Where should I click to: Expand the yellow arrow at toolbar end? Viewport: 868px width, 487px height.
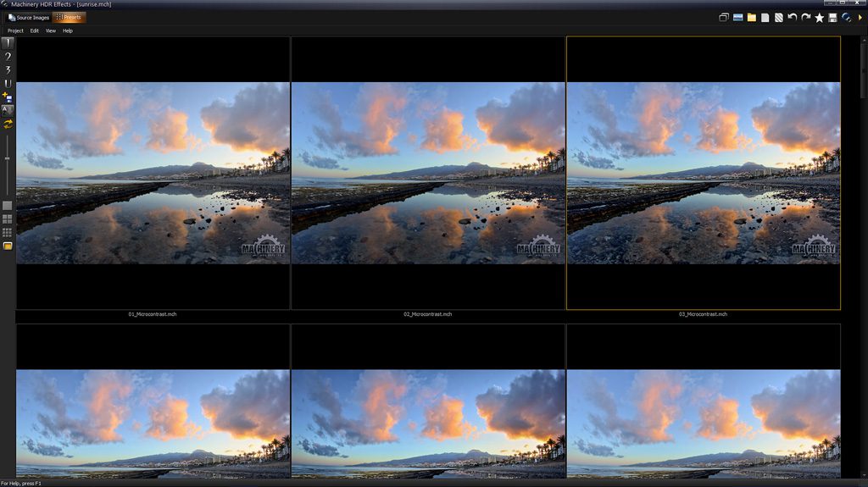[x=860, y=18]
